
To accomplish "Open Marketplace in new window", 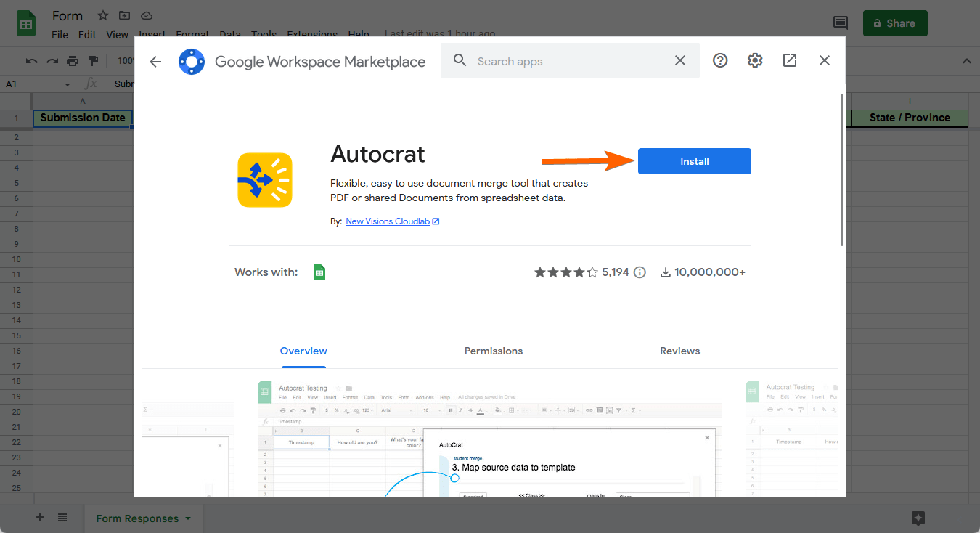I will point(790,61).
